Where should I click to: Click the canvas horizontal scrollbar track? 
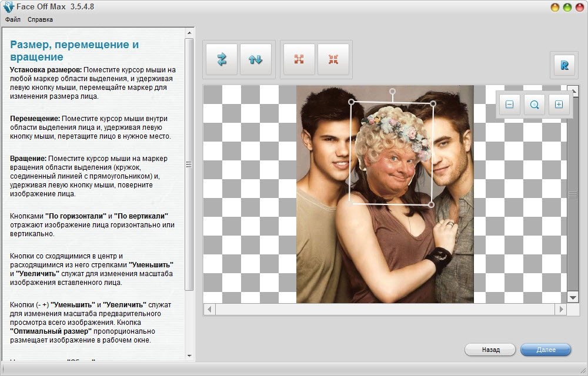coord(385,310)
